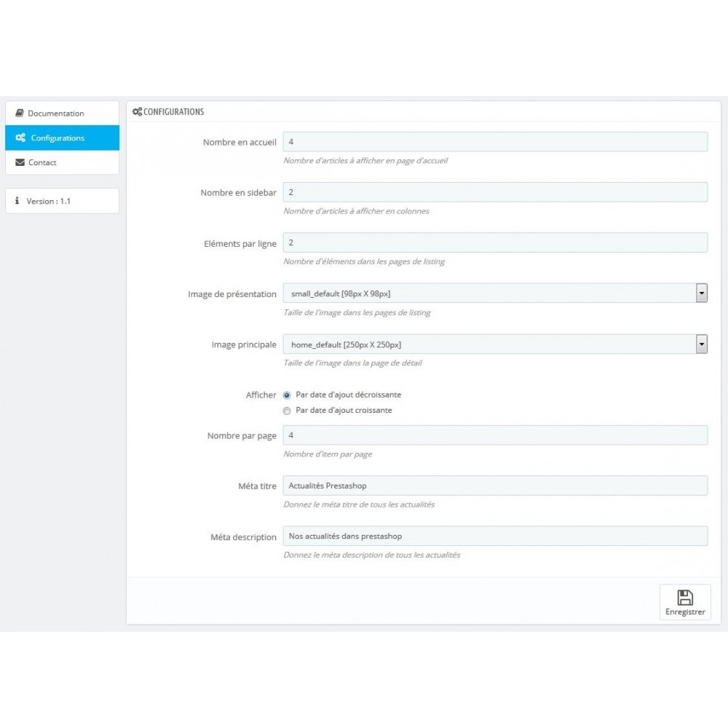Focus the Nombre en sidebar field
The image size is (728, 728).
click(495, 192)
